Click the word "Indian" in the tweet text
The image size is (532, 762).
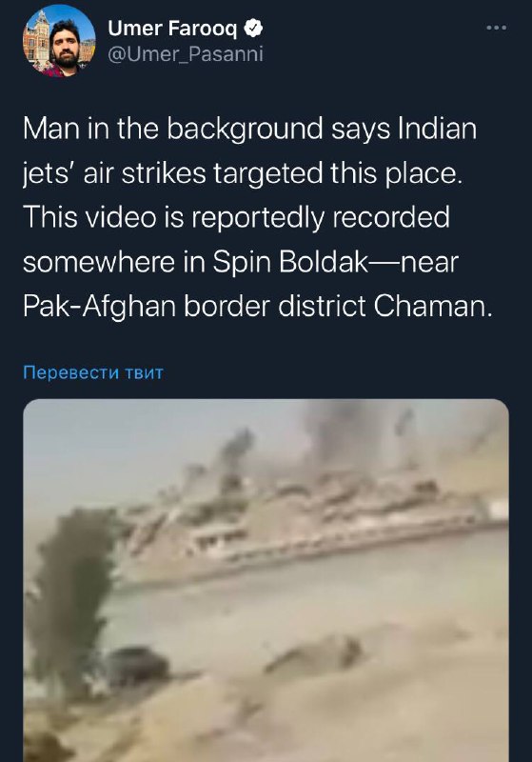(438, 129)
